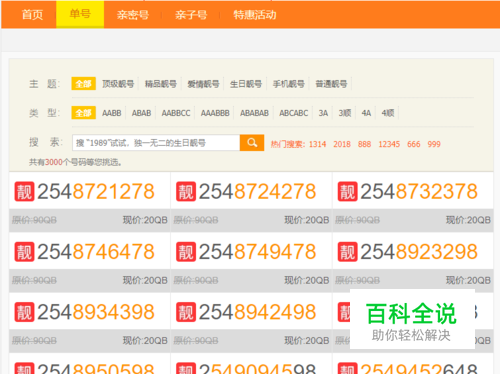Click hot search term 2018
This screenshot has height=374, width=500.
pos(342,144)
